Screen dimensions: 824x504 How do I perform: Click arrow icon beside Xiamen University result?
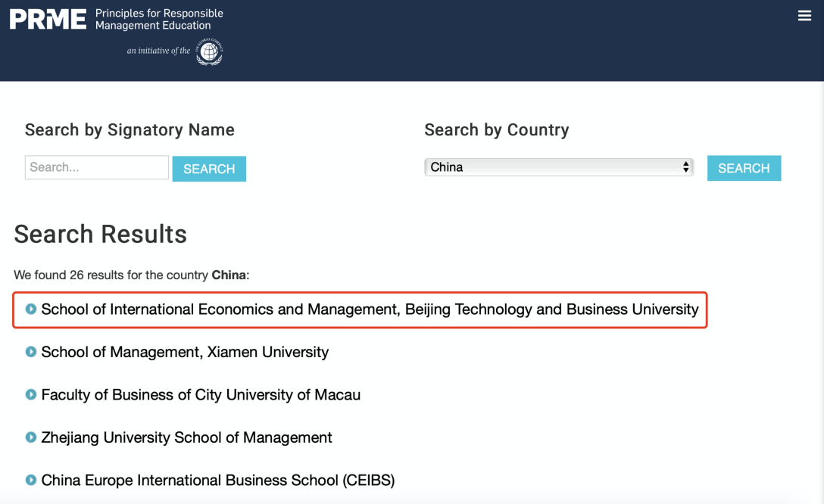pos(31,352)
